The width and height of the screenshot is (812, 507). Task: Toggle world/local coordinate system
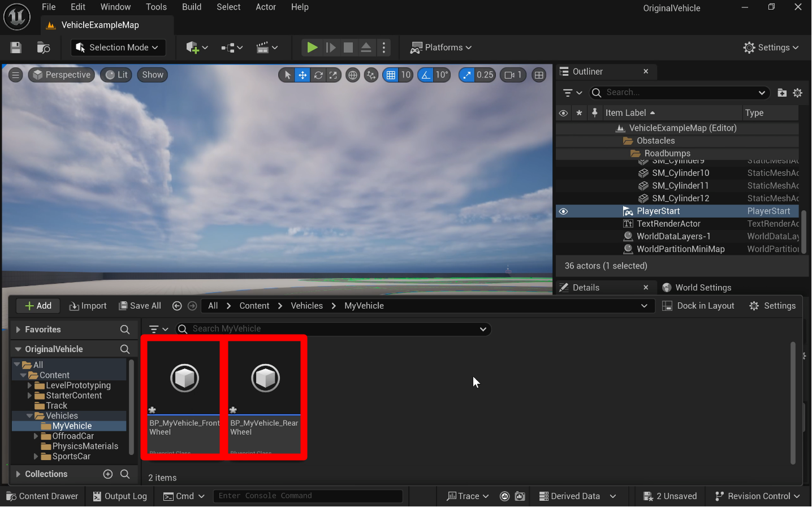click(x=353, y=75)
